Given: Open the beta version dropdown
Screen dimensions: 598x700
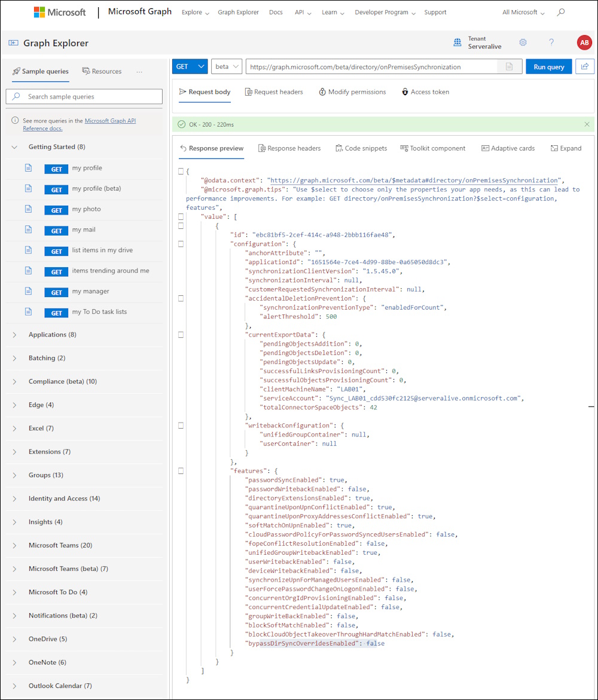Looking at the screenshot, I should [227, 66].
